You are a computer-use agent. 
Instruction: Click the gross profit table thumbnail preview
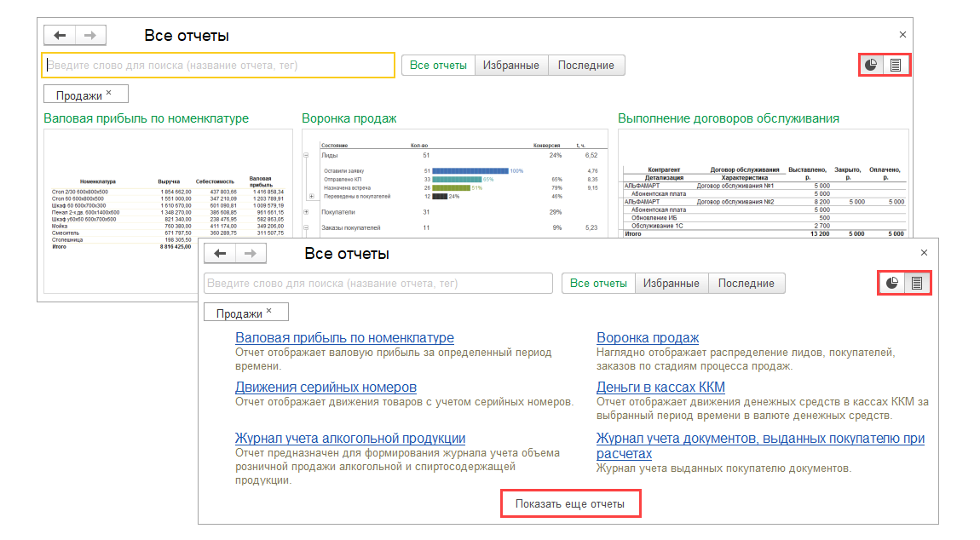coord(168,211)
